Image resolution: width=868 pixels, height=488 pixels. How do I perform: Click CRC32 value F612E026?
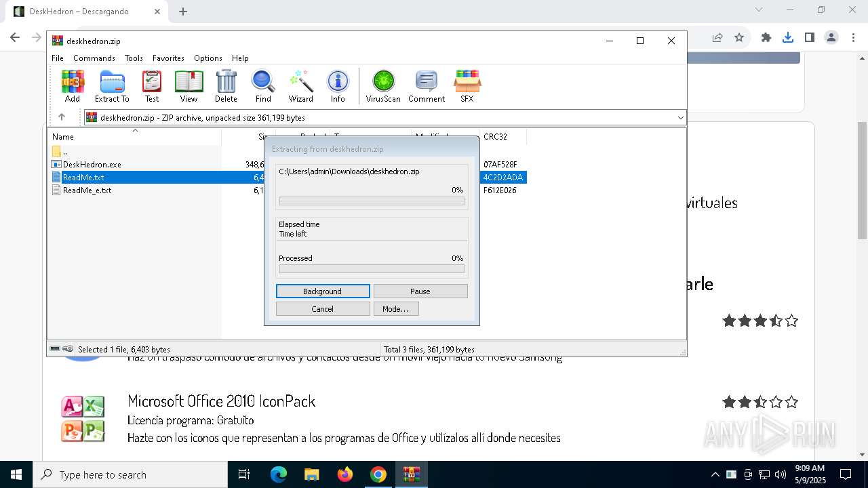click(500, 190)
